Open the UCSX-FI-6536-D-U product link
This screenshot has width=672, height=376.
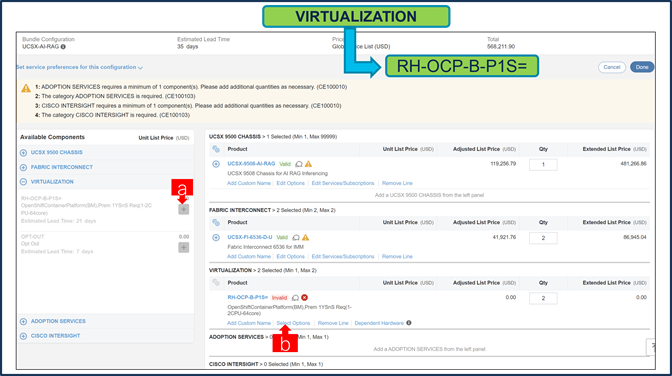(249, 237)
